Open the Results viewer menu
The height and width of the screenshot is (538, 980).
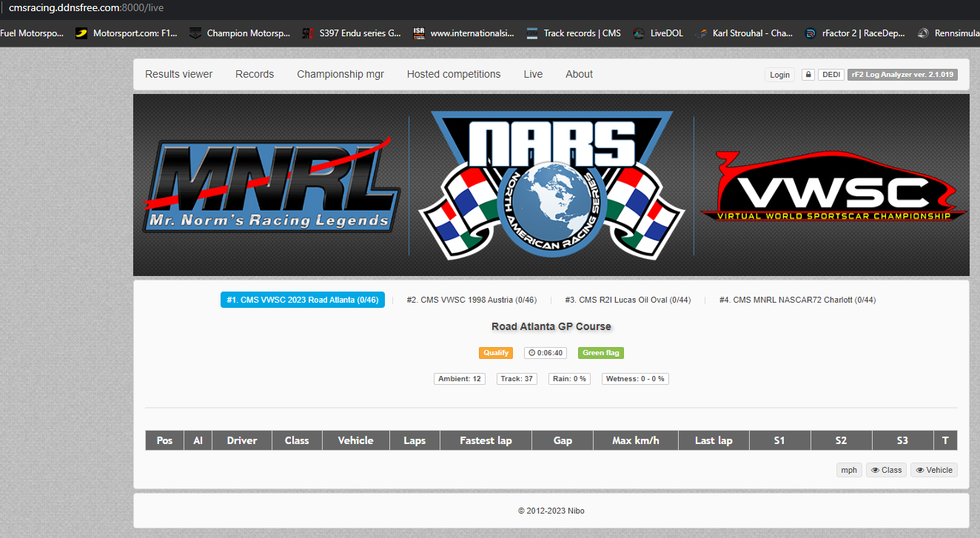pos(178,74)
